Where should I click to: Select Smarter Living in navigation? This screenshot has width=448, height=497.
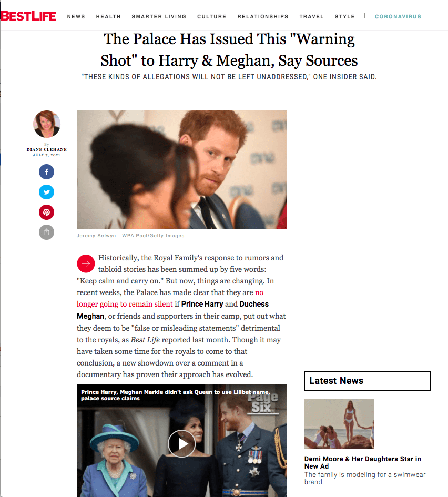pyautogui.click(x=159, y=16)
